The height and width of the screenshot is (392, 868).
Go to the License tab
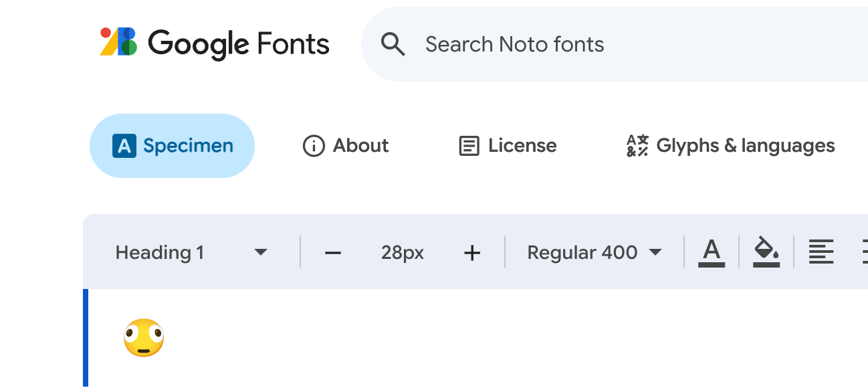pos(508,146)
